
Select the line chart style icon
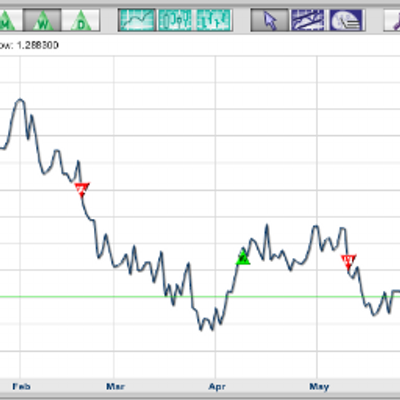pyautogui.click(x=137, y=20)
